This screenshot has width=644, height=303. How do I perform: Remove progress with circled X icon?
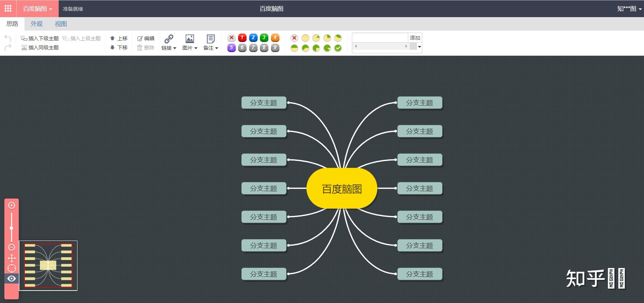(x=294, y=38)
